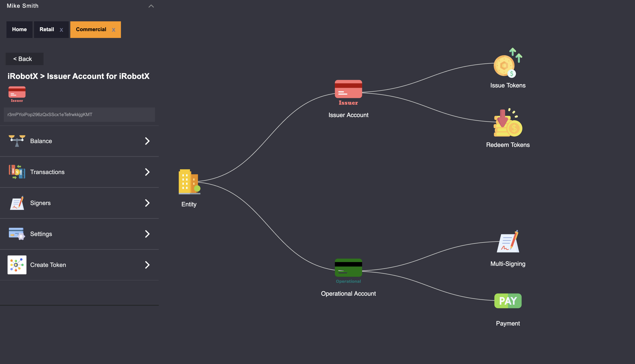Collapse the Mike Smith panel
Image resolution: width=635 pixels, height=364 pixels.
tap(151, 6)
